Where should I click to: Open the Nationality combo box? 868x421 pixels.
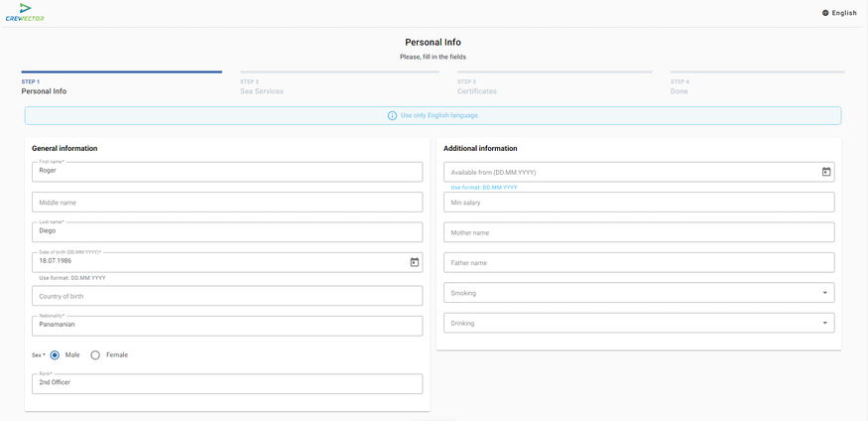coord(226,326)
